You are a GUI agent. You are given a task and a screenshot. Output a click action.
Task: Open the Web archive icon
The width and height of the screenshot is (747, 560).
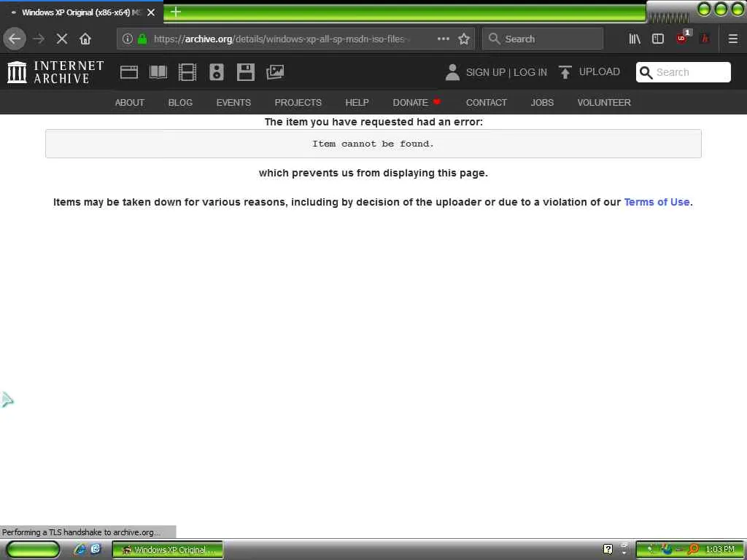point(128,72)
